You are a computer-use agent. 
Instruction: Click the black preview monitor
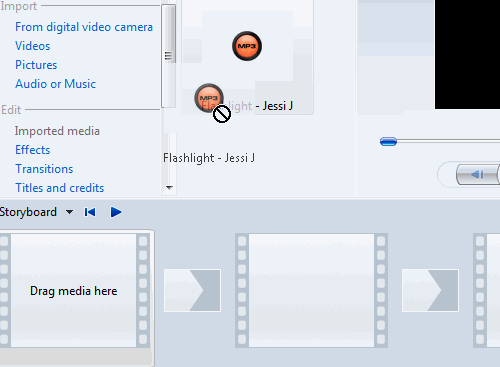[x=467, y=54]
